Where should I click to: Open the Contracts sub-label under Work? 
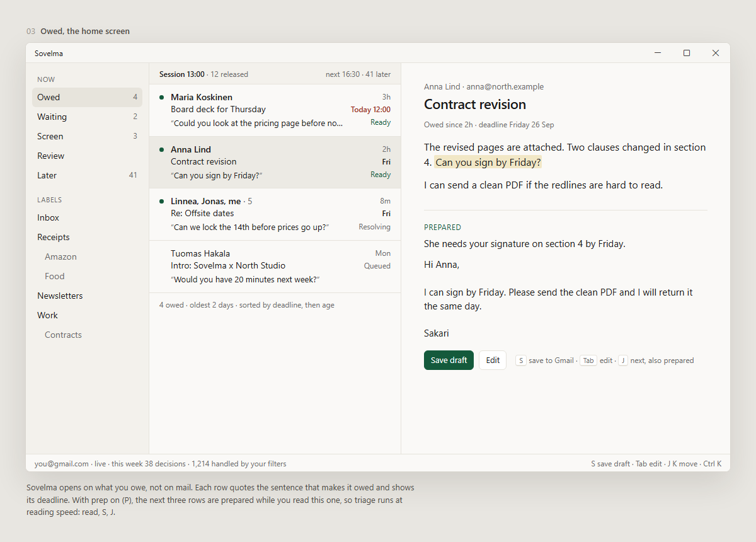(x=87, y=335)
